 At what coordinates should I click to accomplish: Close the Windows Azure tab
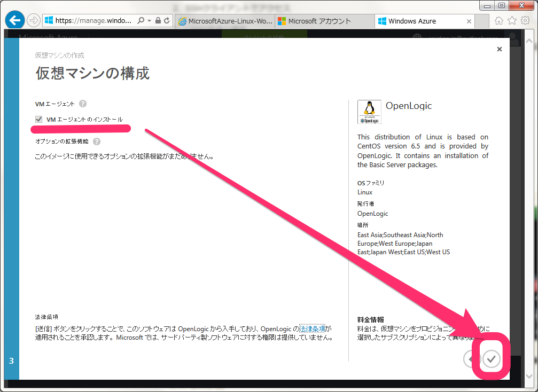469,21
